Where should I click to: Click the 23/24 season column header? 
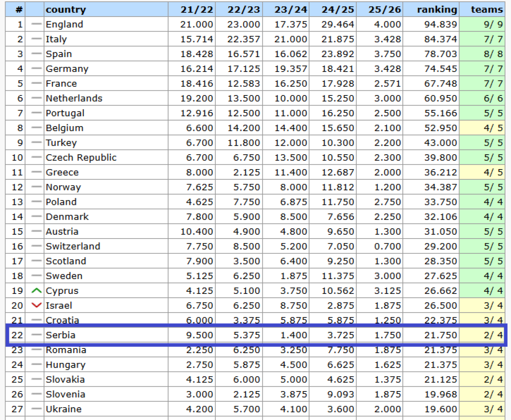290,9
